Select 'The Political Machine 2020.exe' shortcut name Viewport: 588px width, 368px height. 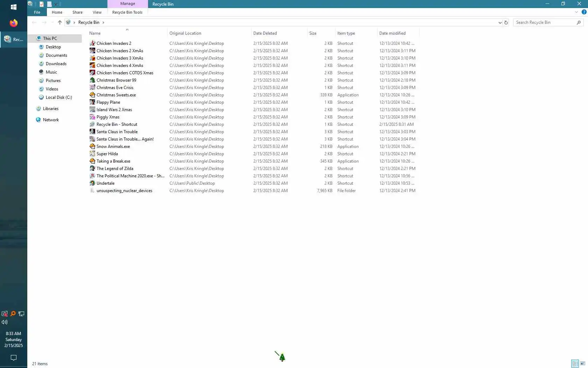(x=131, y=176)
